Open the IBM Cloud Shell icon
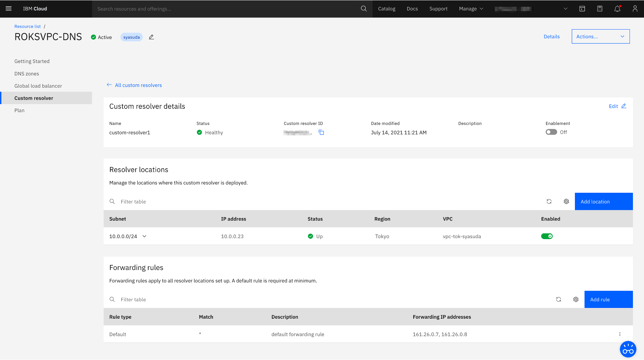The width and height of the screenshot is (644, 360). 582,9
